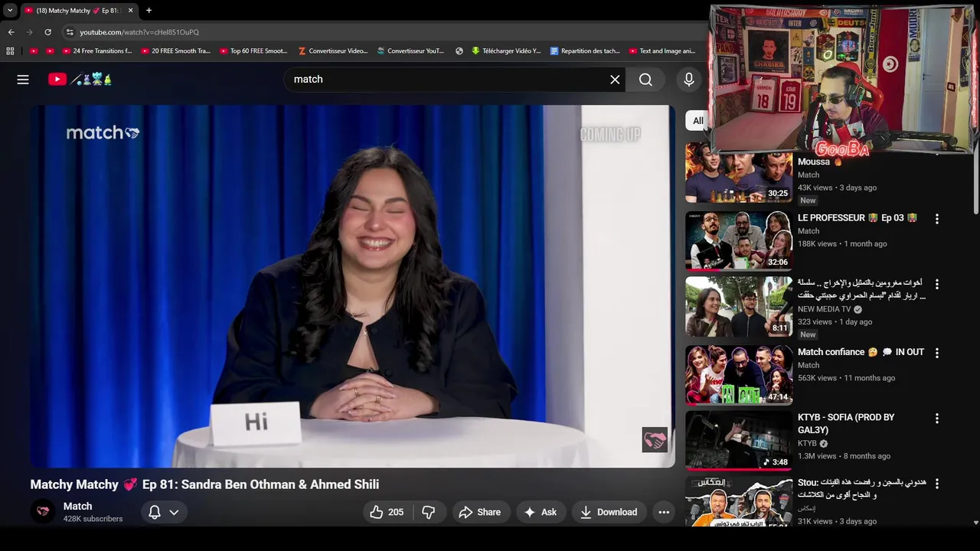Open the tab search dropdown arrow
Viewport: 980px width, 551px height.
click(x=10, y=11)
